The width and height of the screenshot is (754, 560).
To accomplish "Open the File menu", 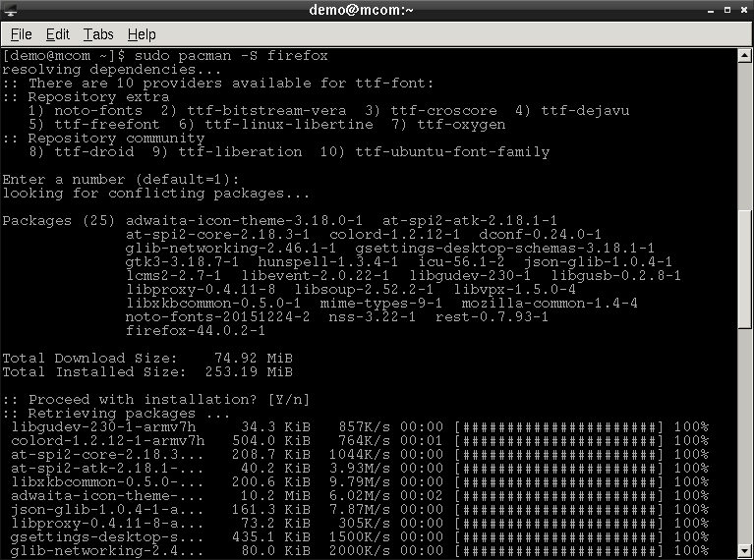I will (x=21, y=34).
